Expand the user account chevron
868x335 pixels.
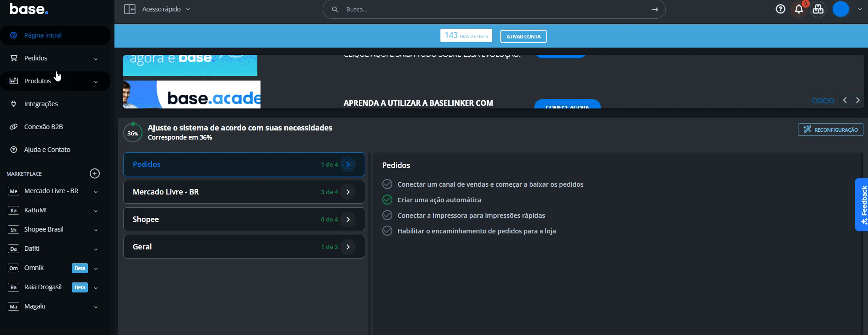pos(859,9)
